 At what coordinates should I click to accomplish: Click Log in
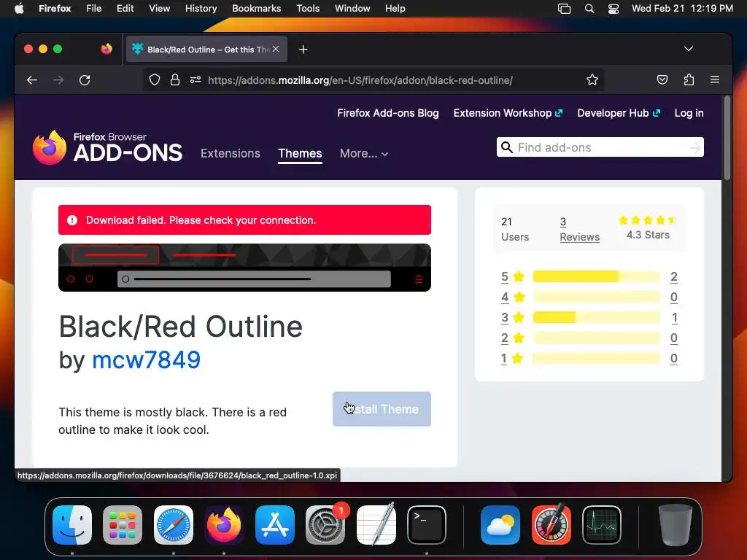pyautogui.click(x=689, y=113)
